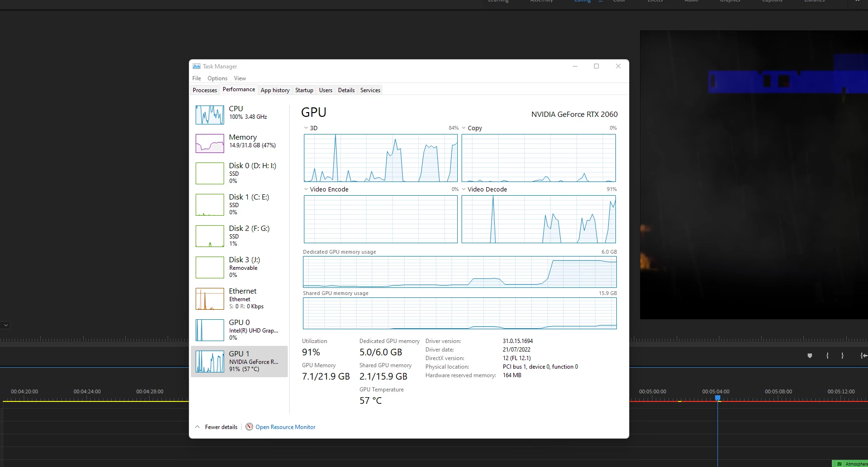Click the Atmosphere clip in the timeline
Screen dimensions: 868x467
tap(850, 464)
